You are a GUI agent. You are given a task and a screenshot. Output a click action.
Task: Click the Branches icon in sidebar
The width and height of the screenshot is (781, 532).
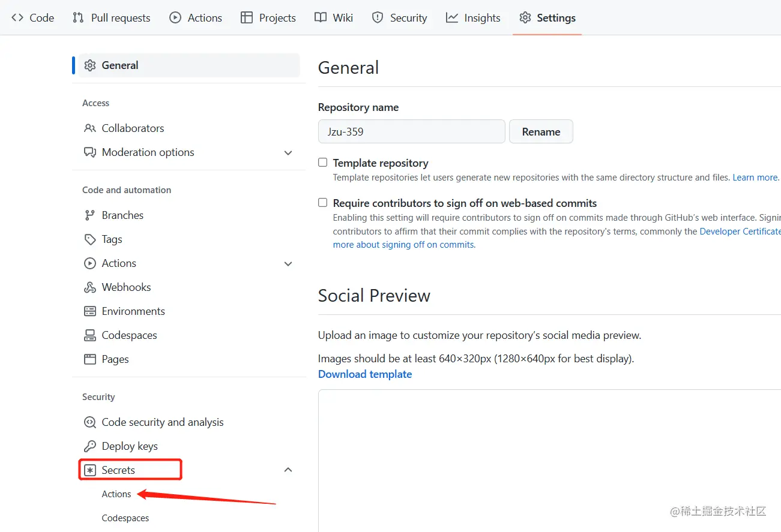[90, 215]
